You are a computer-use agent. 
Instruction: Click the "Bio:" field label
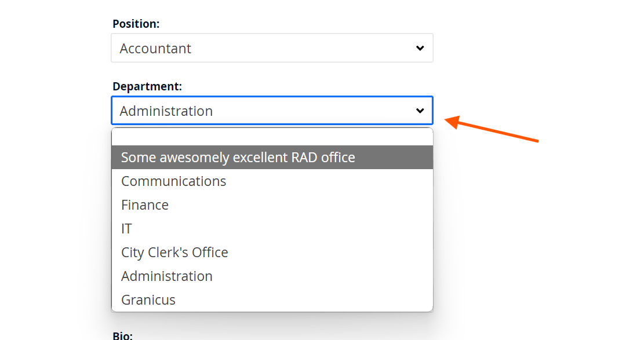(x=122, y=335)
